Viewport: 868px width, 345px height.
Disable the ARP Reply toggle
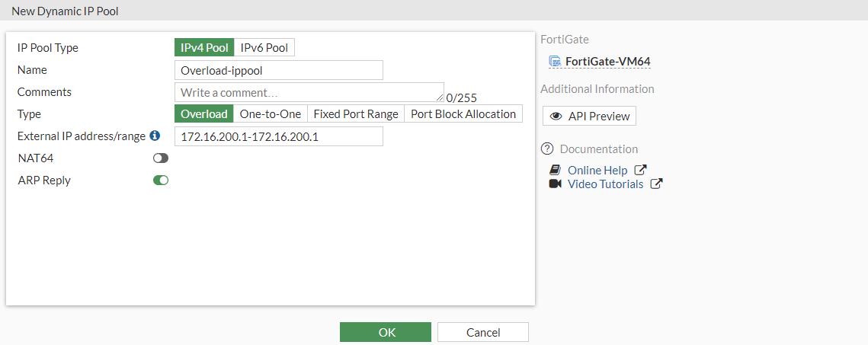pyautogui.click(x=161, y=180)
